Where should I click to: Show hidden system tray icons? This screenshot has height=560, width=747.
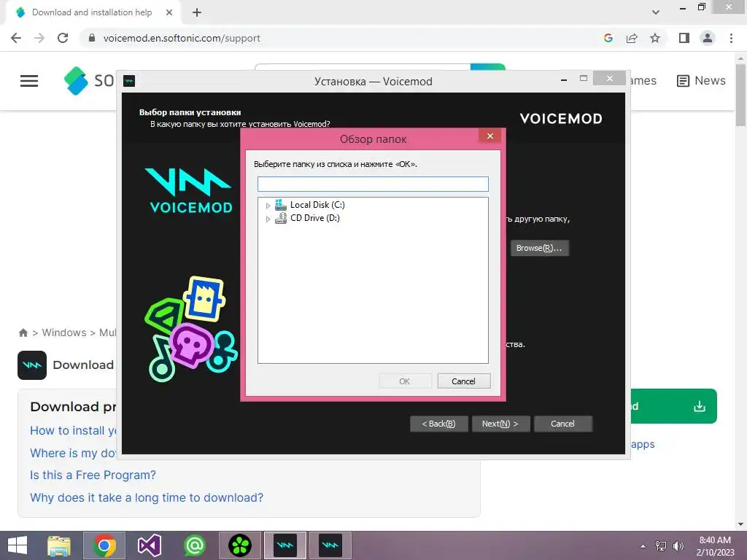coord(643,546)
